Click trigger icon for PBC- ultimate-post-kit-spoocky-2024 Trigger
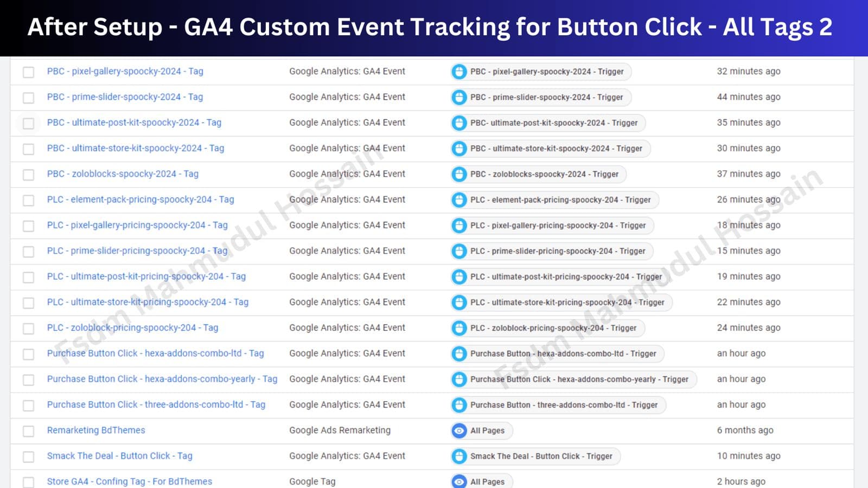 (x=459, y=123)
